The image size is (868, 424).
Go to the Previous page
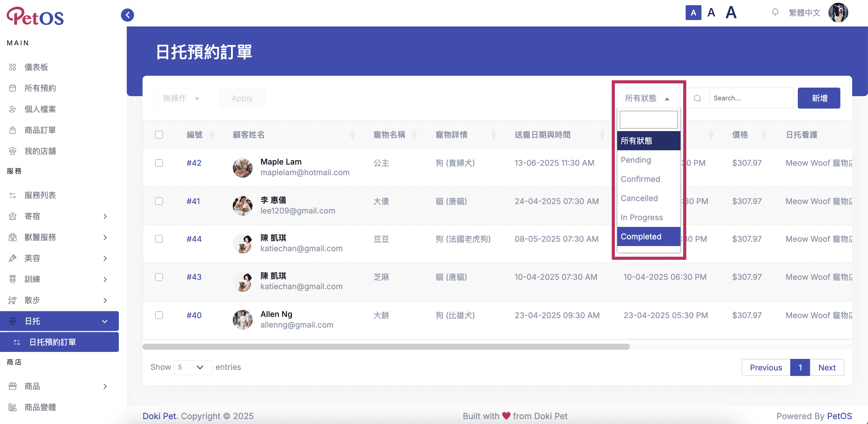pyautogui.click(x=766, y=367)
